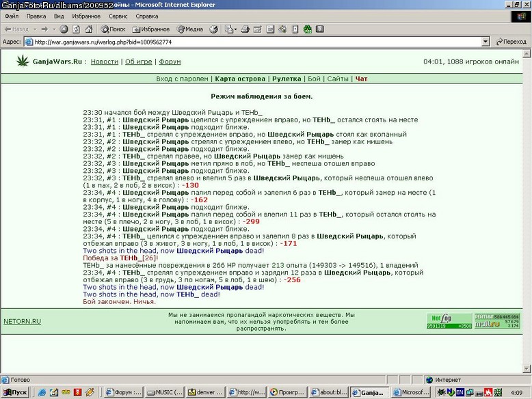Open the Сервис menu
This screenshot has width=532, height=399.
tap(118, 16)
